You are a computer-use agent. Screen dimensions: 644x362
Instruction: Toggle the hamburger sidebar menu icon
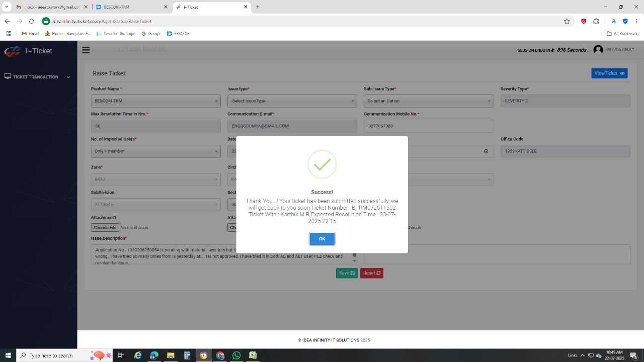[x=86, y=50]
